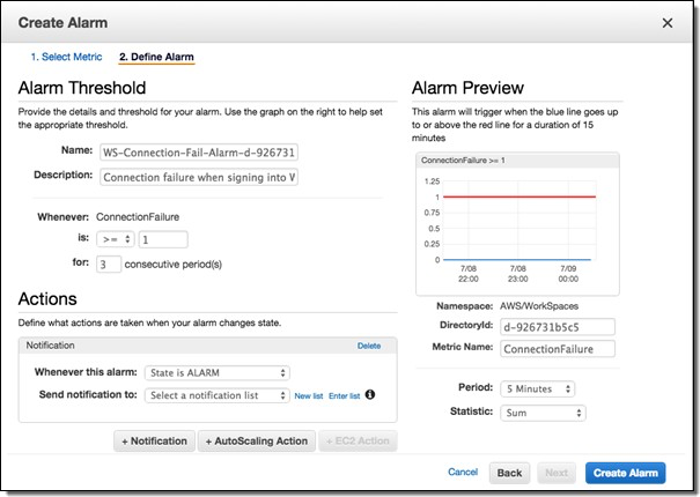Expand the Send notification to dropdown

coord(217,395)
